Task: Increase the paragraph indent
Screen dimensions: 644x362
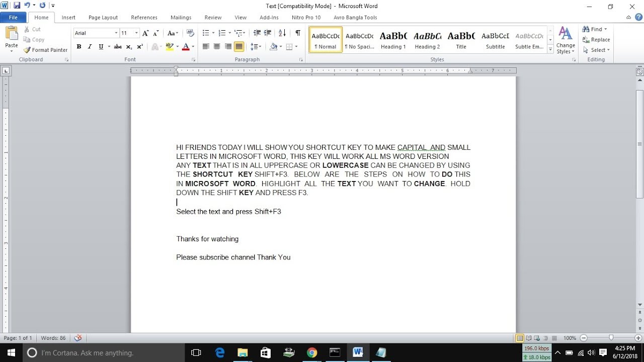Action: [268, 33]
